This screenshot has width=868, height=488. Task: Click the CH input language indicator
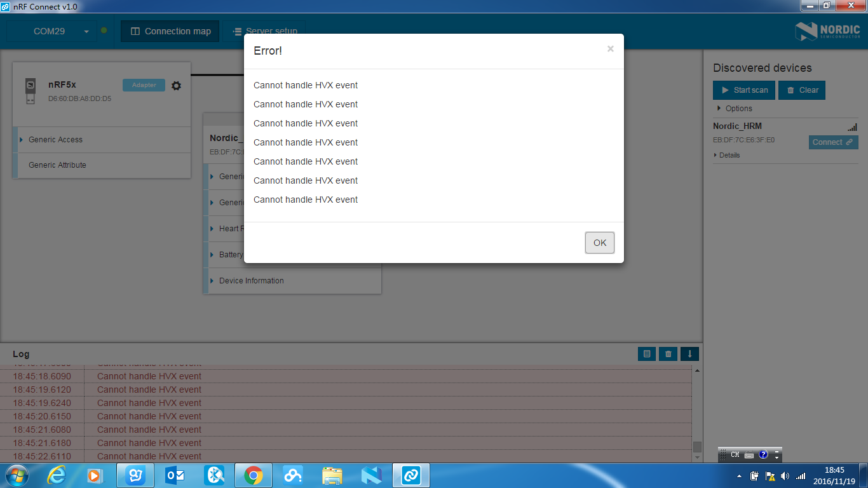(x=735, y=455)
